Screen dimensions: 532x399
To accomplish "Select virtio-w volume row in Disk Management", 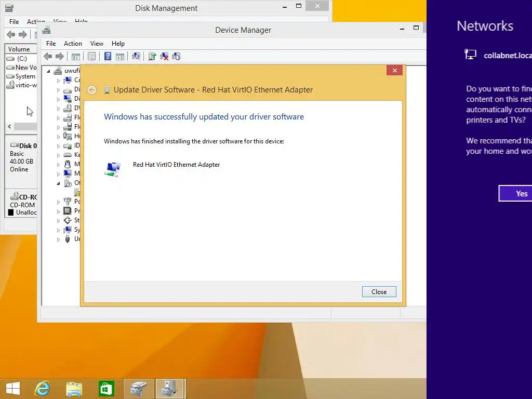I will coord(21,85).
